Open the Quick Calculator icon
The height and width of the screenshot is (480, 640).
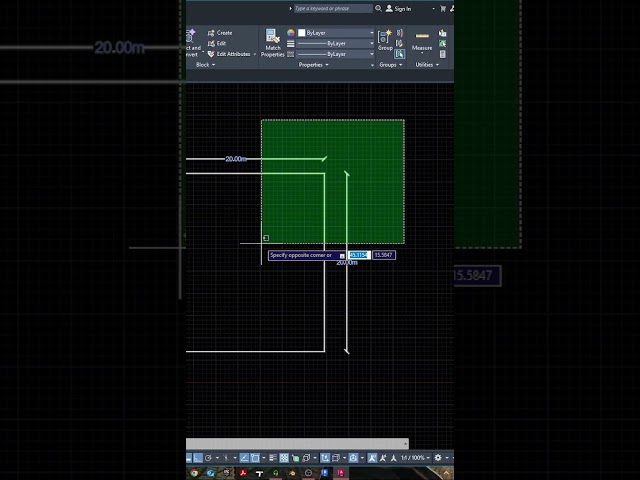tap(442, 54)
